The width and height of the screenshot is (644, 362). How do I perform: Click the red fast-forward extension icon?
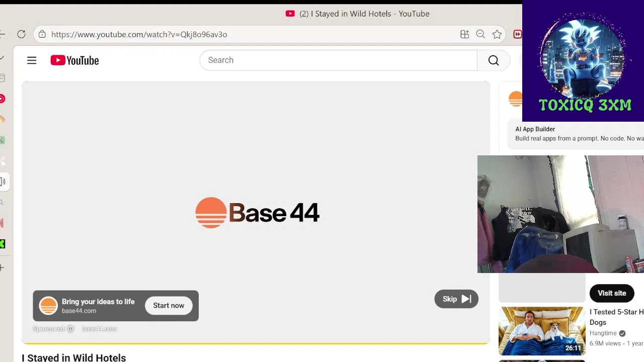[517, 34]
